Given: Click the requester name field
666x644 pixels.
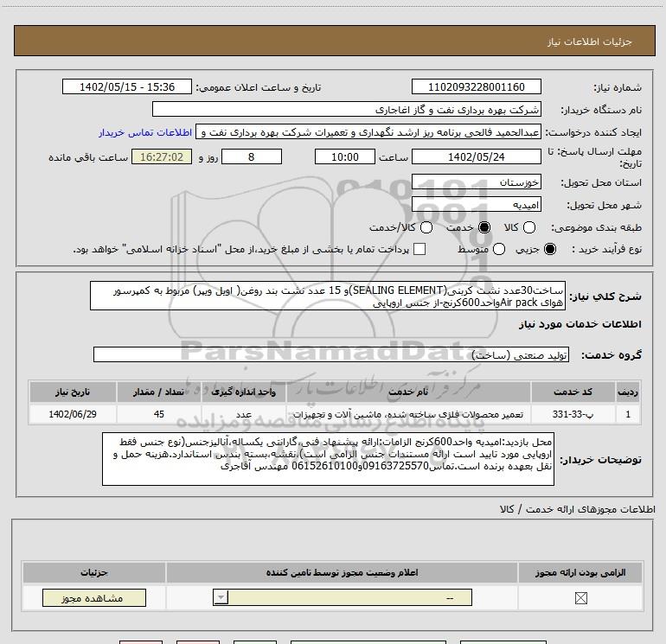Looking at the screenshot, I should coord(368,132).
